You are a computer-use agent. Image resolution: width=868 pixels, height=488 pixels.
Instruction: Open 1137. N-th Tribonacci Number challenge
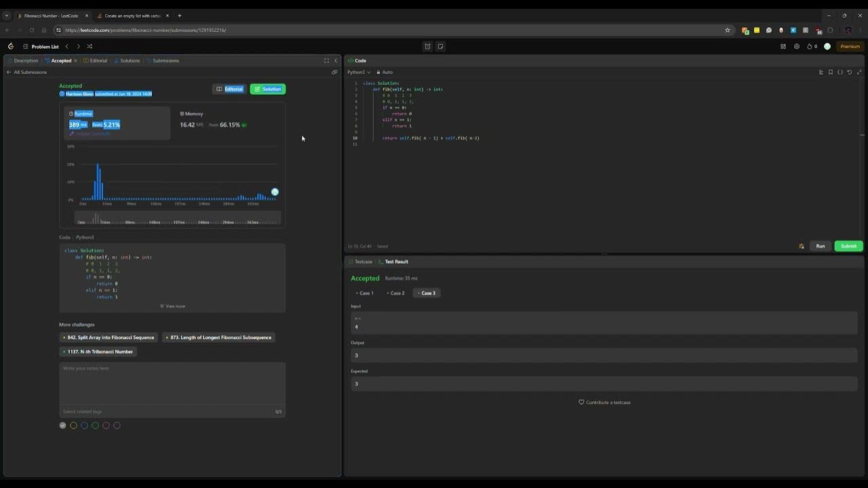point(98,352)
